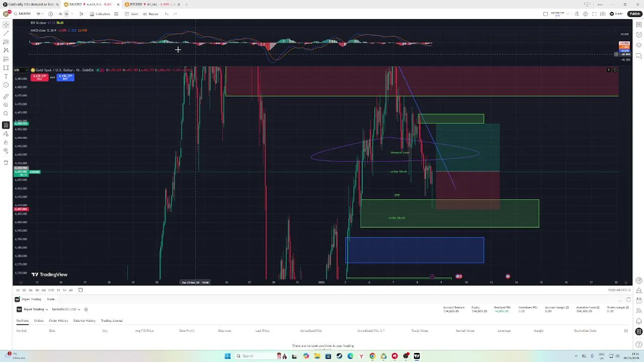Open the object tree layers icon
Image resolution: width=644 pixels, height=362 pixels.
[x=639, y=45]
